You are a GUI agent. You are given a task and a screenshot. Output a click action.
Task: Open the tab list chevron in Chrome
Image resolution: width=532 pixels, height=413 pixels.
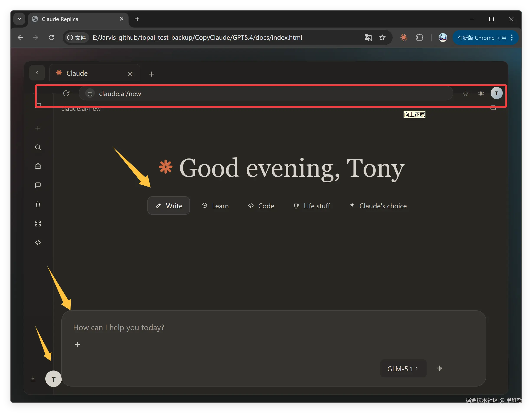(19, 19)
